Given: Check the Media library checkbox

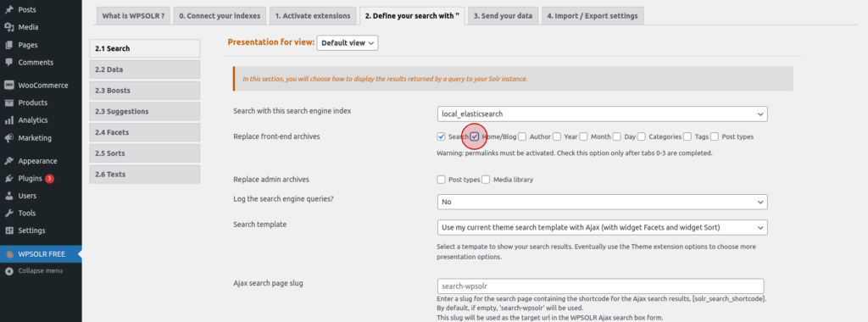Looking at the screenshot, I should pyautogui.click(x=486, y=180).
